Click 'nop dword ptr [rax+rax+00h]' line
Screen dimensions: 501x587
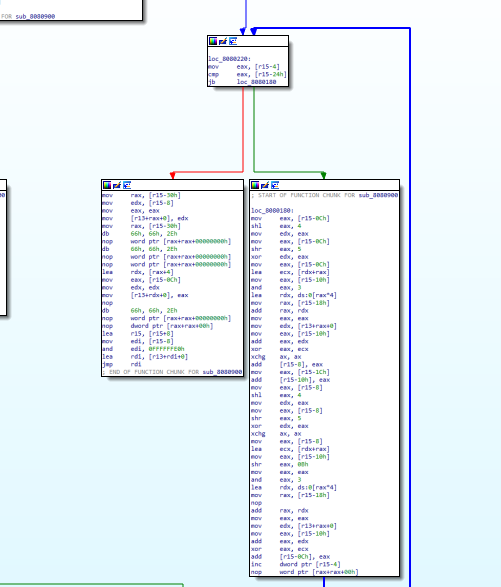(158, 326)
